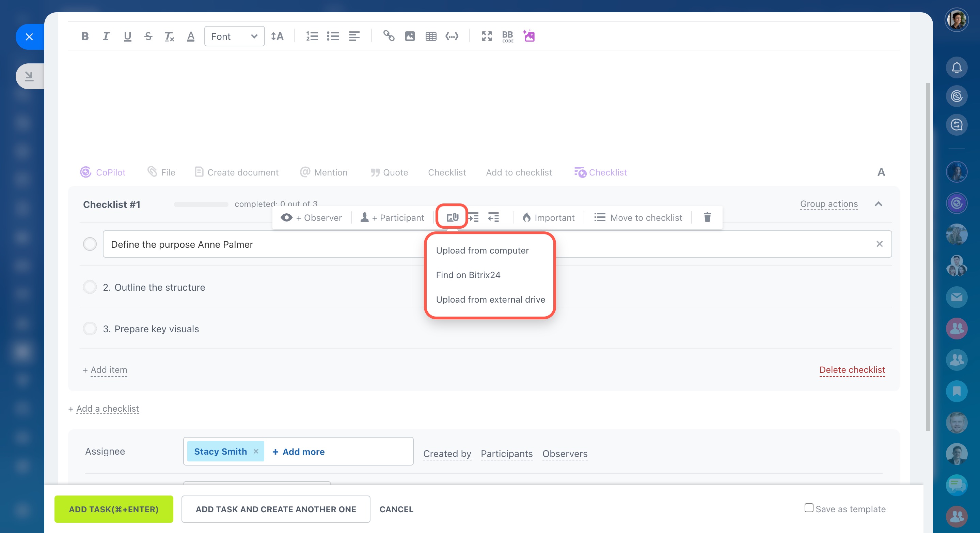Insert table into the editor
The image size is (980, 533).
point(431,36)
